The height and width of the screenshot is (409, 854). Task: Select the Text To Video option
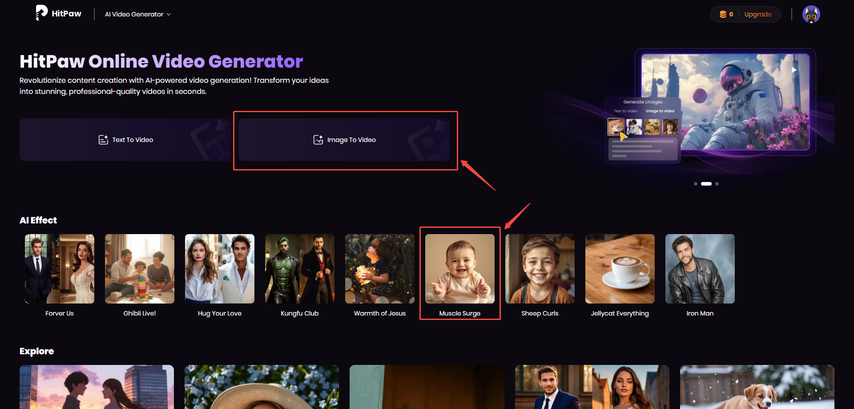126,140
